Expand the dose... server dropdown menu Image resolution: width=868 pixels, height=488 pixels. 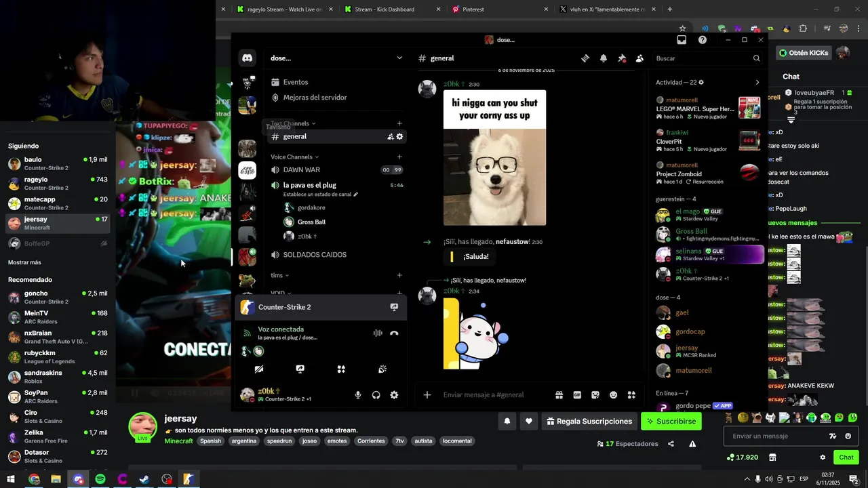399,58
